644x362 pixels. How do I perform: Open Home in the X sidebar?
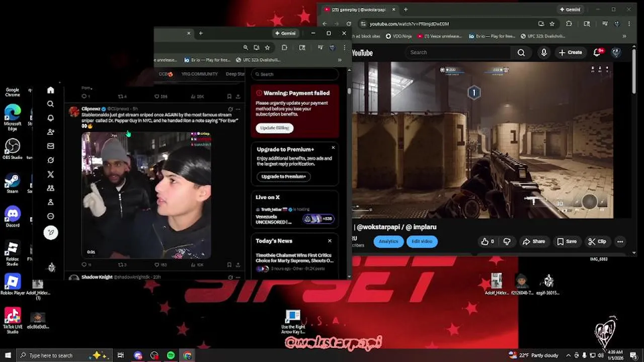50,90
